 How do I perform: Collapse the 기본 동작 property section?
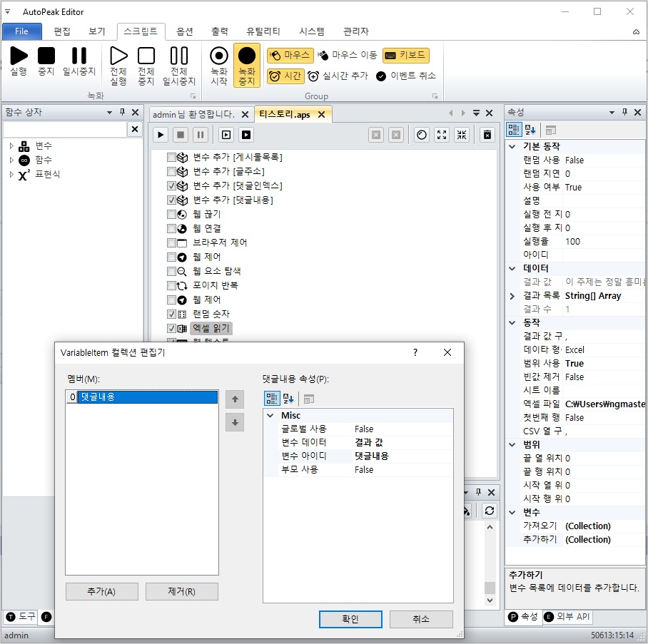pos(512,146)
